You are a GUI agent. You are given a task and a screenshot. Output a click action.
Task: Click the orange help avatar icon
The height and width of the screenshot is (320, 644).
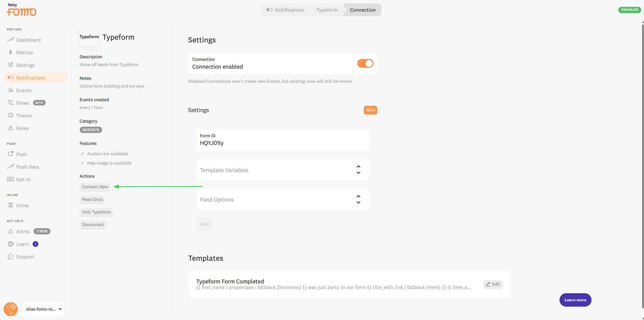(x=11, y=309)
